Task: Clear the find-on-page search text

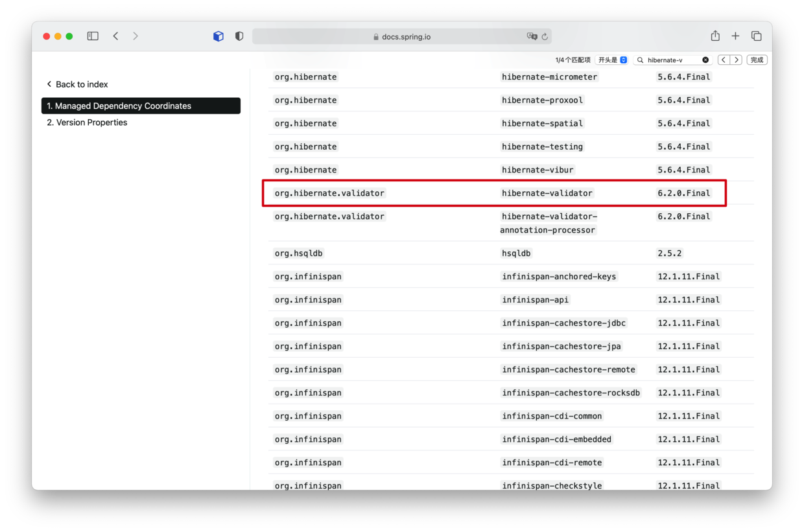Action: click(705, 60)
